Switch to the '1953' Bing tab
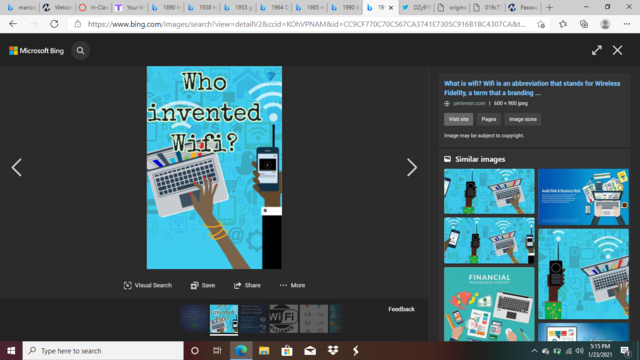The width and height of the screenshot is (640, 360). 238,7
